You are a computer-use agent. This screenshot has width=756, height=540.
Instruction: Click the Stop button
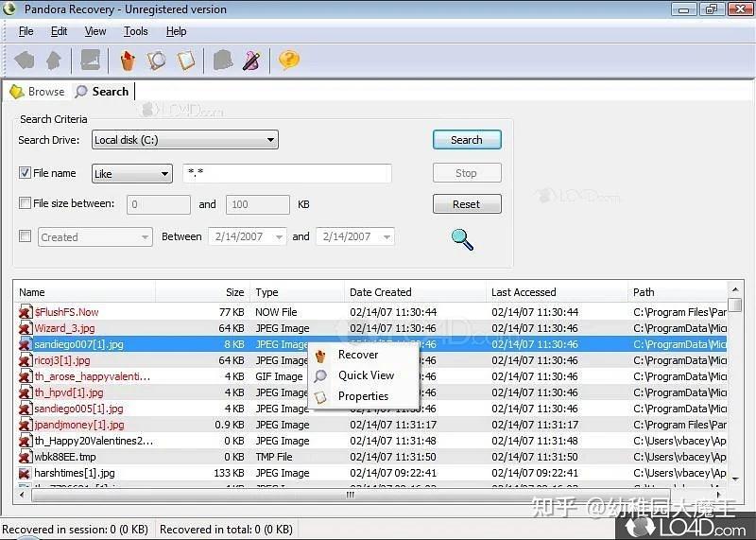467,173
